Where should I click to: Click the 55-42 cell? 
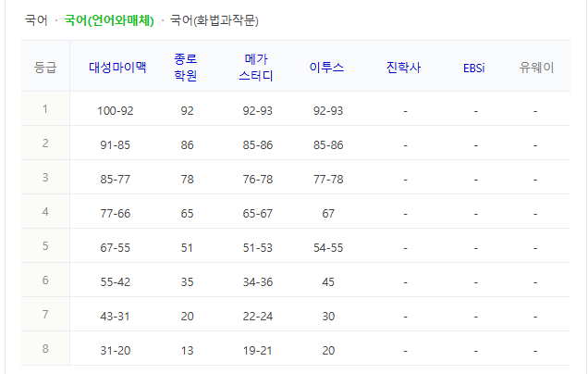[x=116, y=282]
